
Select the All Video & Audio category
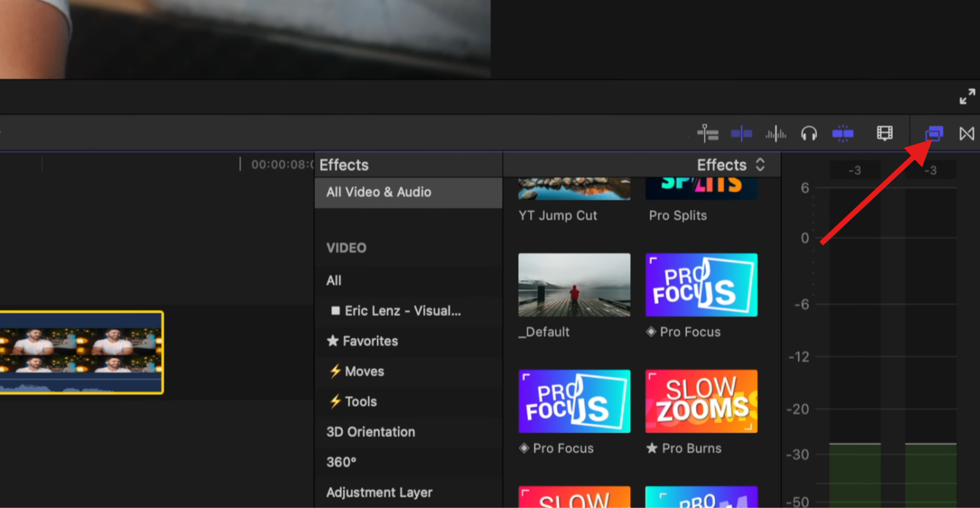[378, 192]
